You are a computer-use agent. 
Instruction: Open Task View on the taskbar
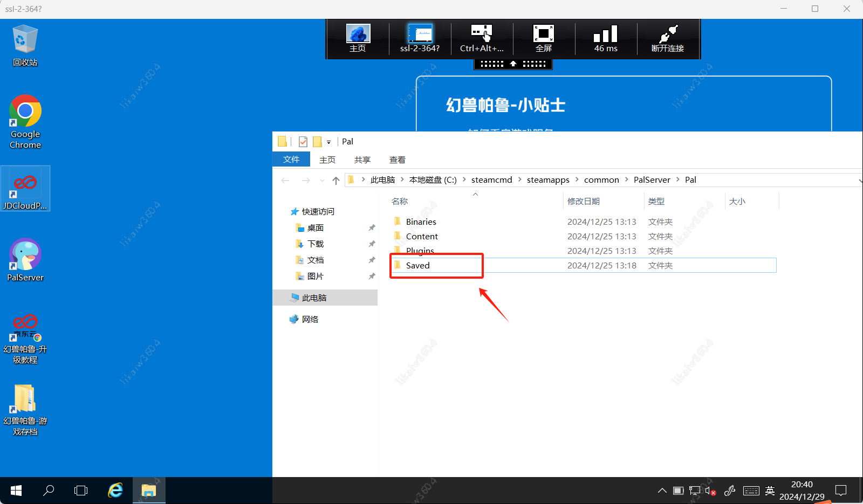[81, 491]
